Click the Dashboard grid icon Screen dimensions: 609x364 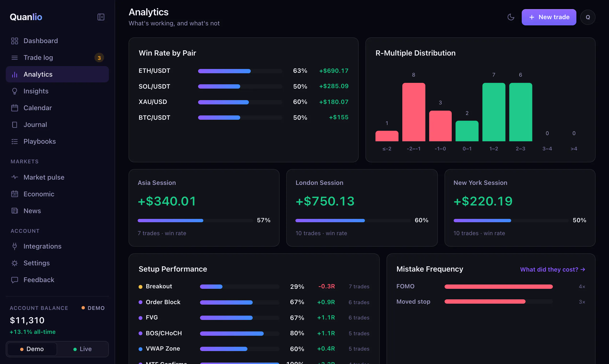pyautogui.click(x=14, y=41)
